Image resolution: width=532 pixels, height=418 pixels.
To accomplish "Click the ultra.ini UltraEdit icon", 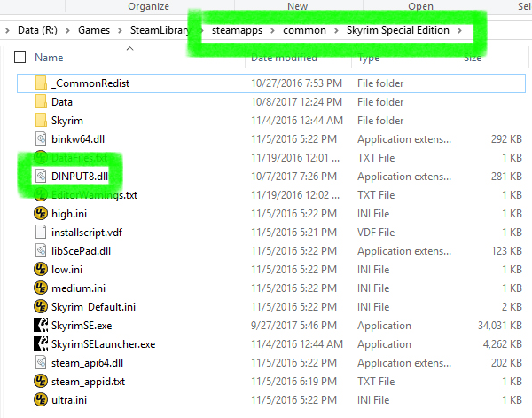I will click(x=41, y=399).
